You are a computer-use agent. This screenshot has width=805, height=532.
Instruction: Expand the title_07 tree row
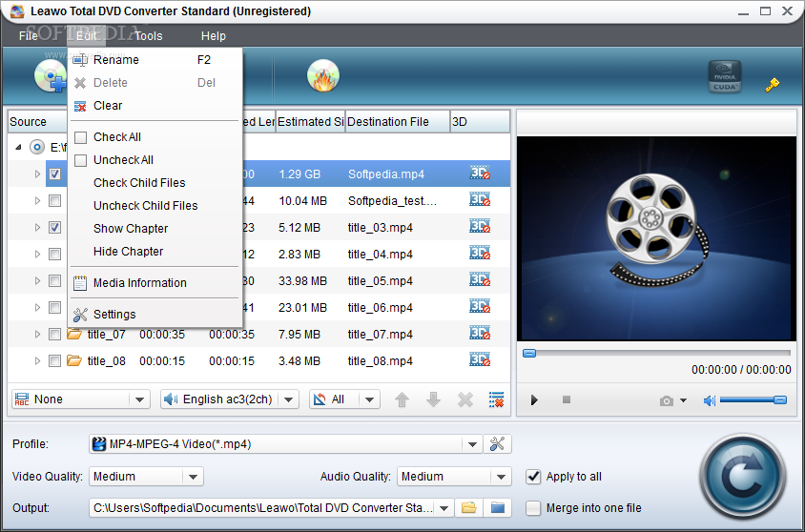coord(37,334)
